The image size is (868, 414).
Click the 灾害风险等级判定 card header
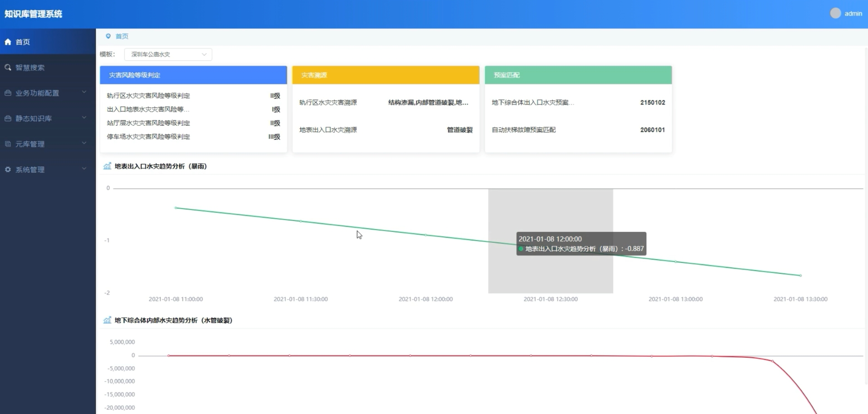pos(193,75)
